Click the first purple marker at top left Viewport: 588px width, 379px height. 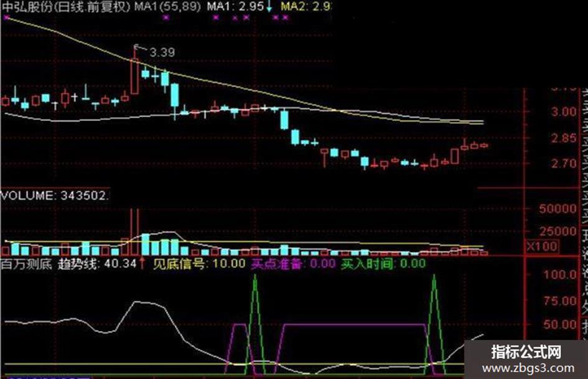[6, 17]
